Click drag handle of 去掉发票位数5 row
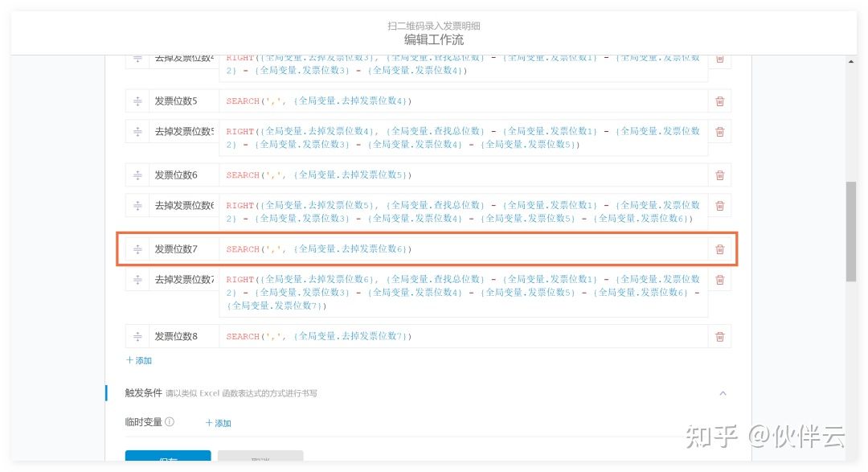Screen dimensions: 868x472 point(137,132)
